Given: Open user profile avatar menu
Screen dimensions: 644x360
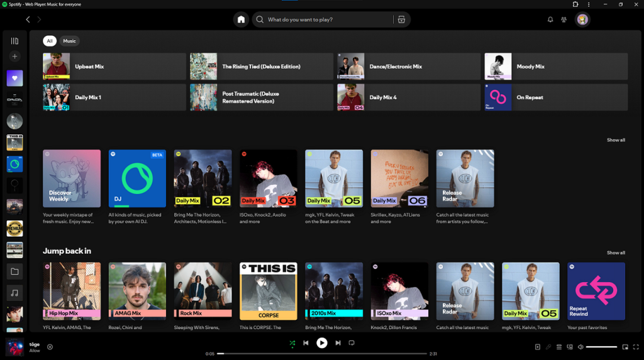Looking at the screenshot, I should point(582,19).
